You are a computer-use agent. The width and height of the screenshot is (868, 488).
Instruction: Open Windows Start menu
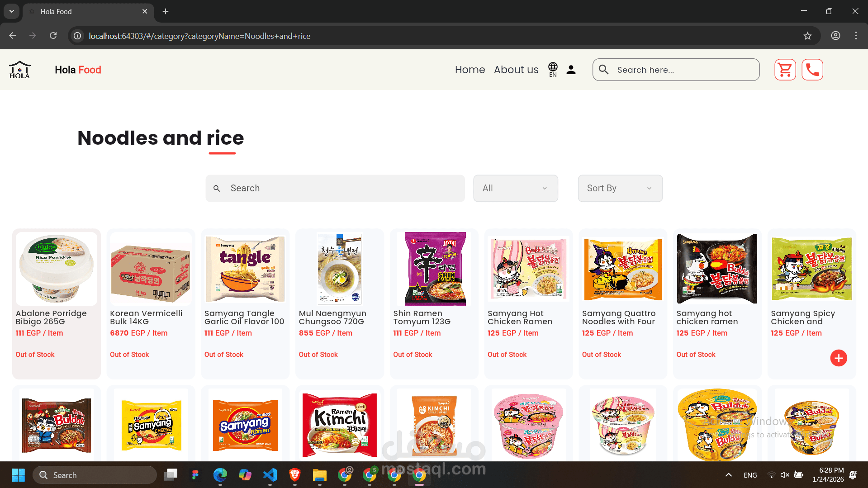[18, 475]
